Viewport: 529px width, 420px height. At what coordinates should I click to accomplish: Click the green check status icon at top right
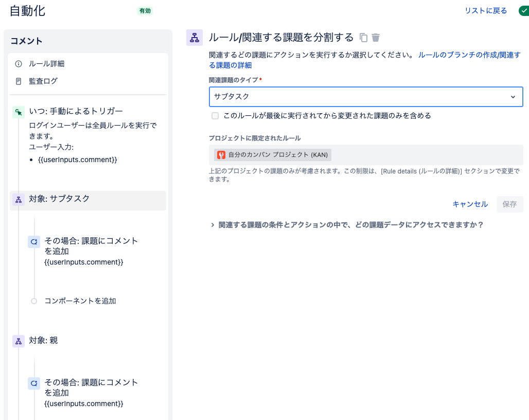coord(524,11)
